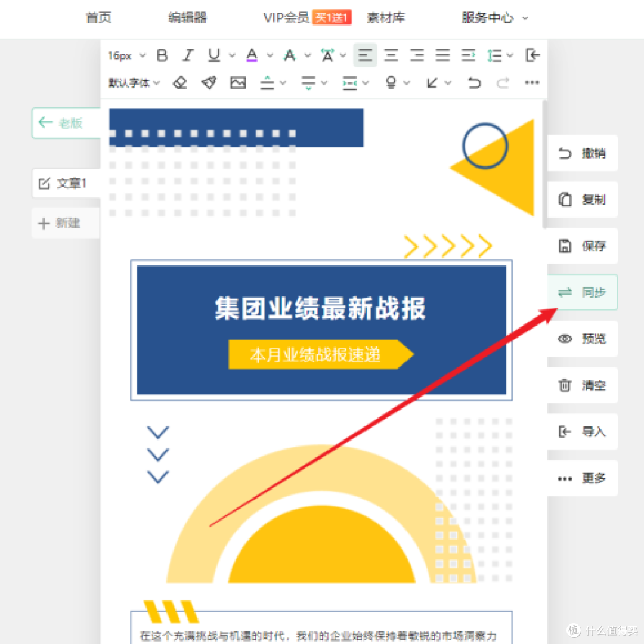Click the toolbar redo arrow icon
Screen dimensions: 644x644
(503, 83)
